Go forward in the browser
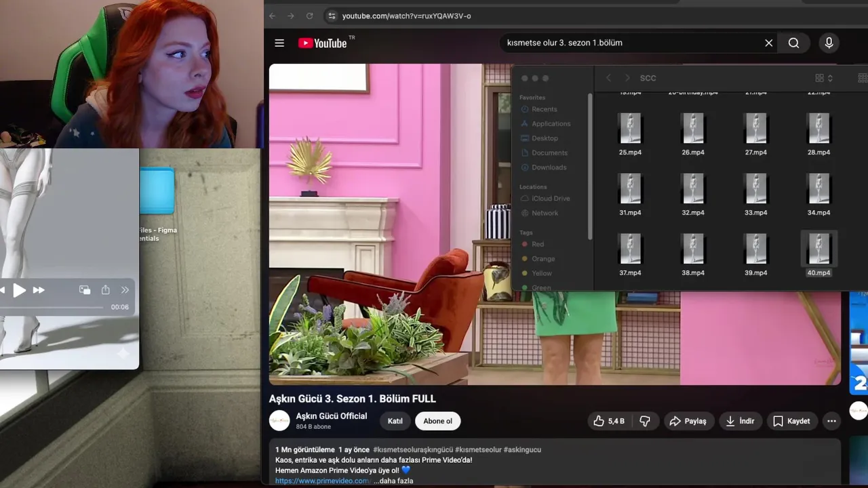The height and width of the screenshot is (488, 868). tap(291, 16)
